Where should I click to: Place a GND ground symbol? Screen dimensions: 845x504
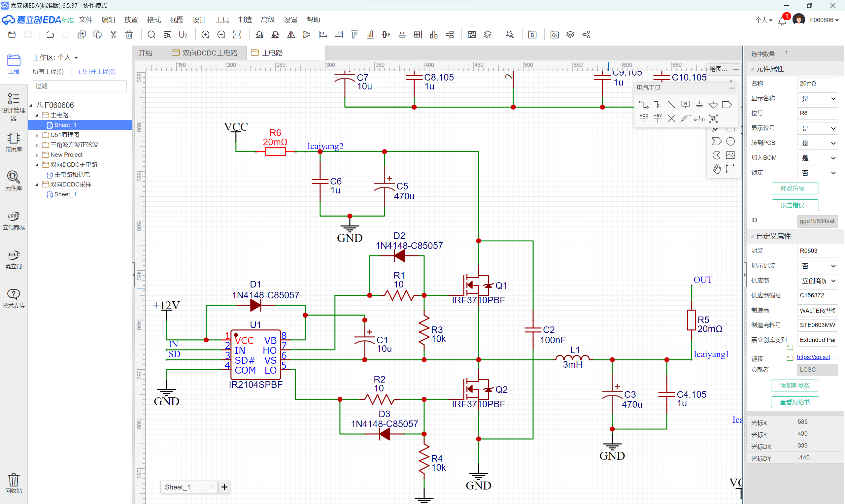coord(699,105)
